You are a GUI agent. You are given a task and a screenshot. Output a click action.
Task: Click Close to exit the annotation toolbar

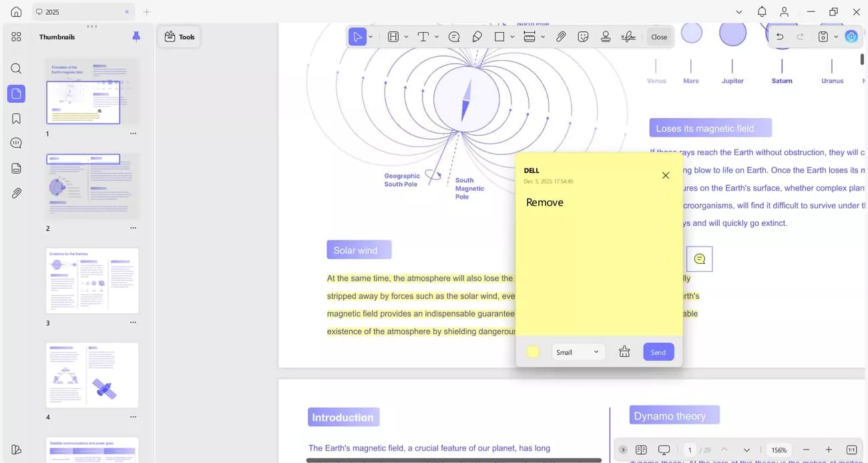[659, 37]
